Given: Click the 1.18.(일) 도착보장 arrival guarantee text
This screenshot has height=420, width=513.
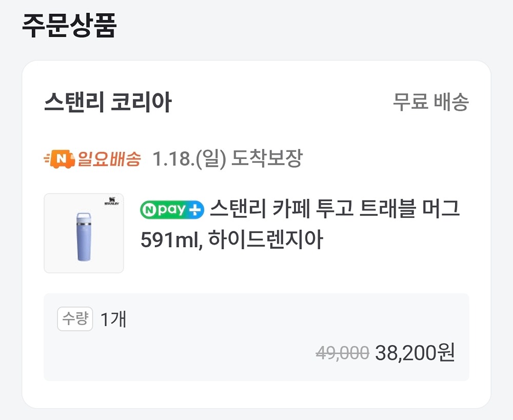Looking at the screenshot, I should pos(227,159).
